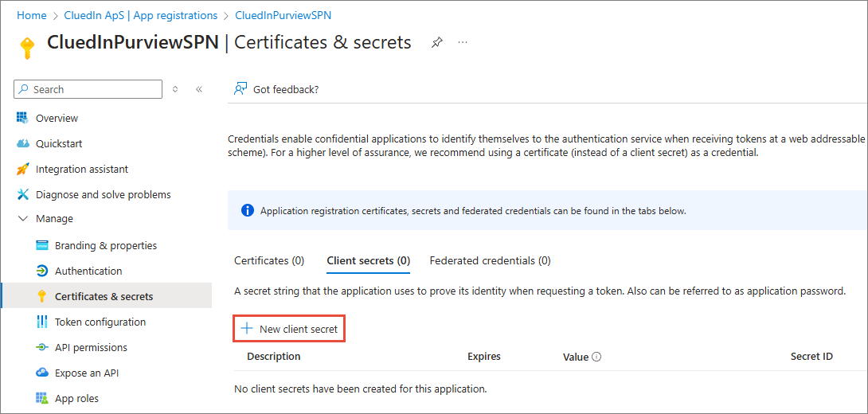Image resolution: width=868 pixels, height=414 pixels.
Task: Switch to the Certificates (0) tab
Action: (269, 260)
